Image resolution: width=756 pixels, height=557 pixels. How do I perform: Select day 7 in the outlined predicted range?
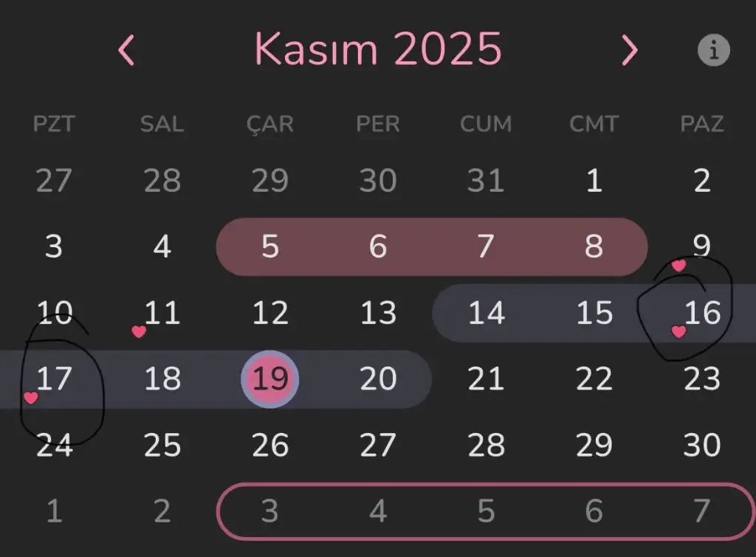pyautogui.click(x=701, y=511)
